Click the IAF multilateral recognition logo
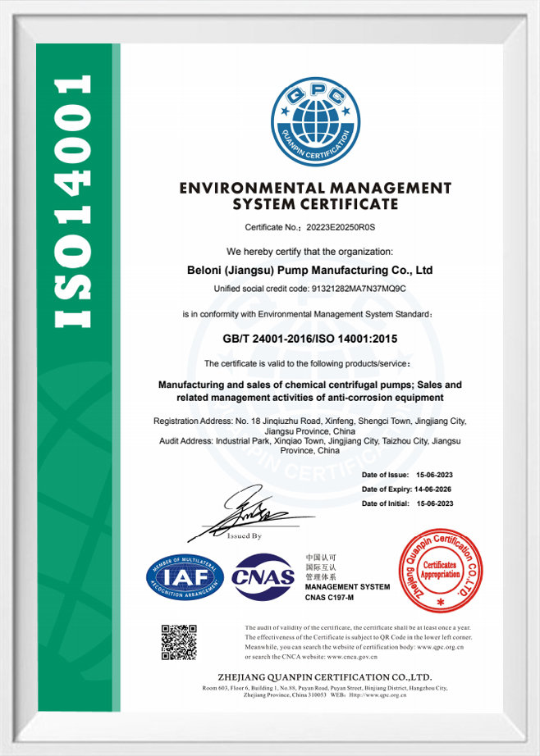540x756 pixels. coord(185,577)
